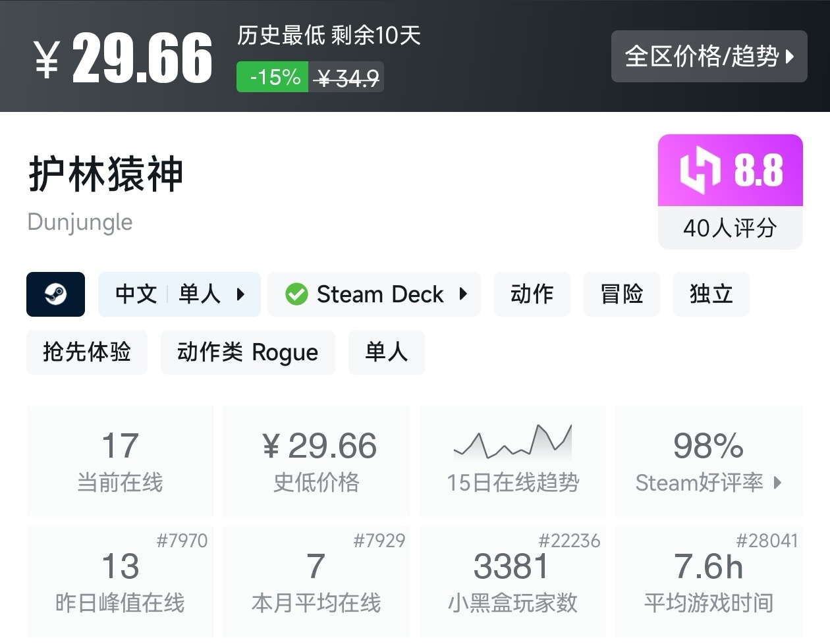Tap the 抢先体验 early access tag
Image resolution: width=830 pixels, height=644 pixels.
coord(86,352)
